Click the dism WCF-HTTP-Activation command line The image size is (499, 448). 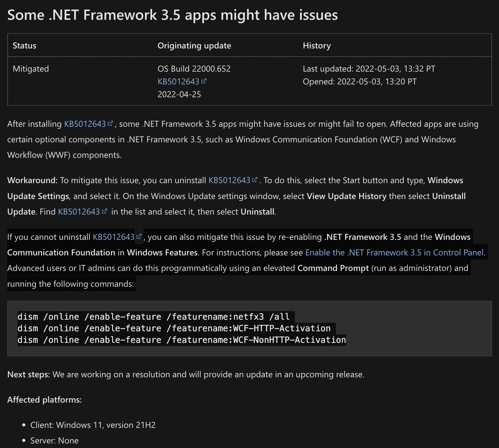tap(174, 328)
